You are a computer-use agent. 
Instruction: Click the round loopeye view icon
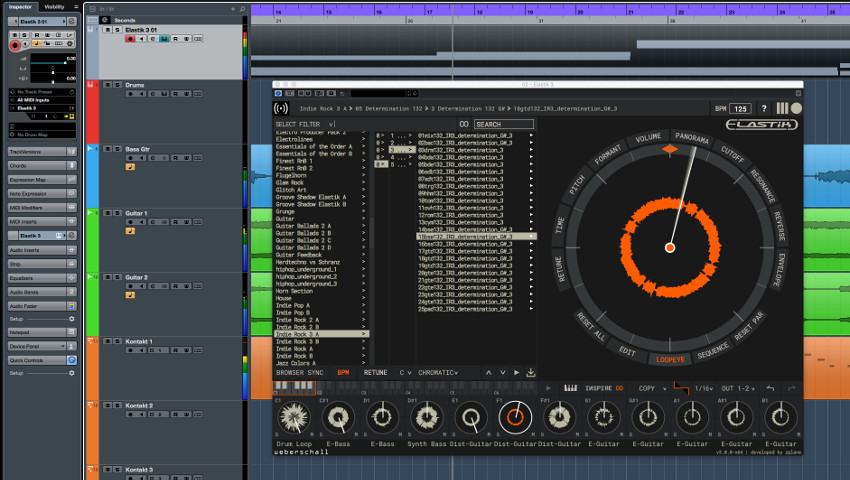pyautogui.click(x=796, y=108)
